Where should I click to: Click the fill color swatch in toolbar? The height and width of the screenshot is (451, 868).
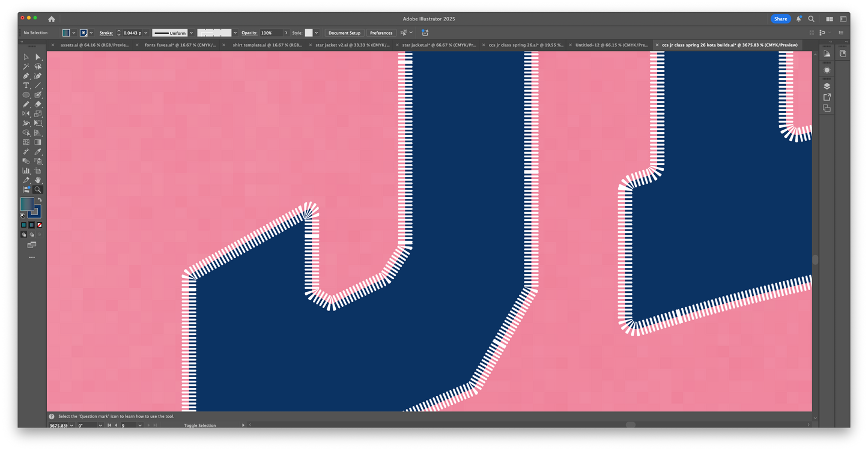pos(27,204)
